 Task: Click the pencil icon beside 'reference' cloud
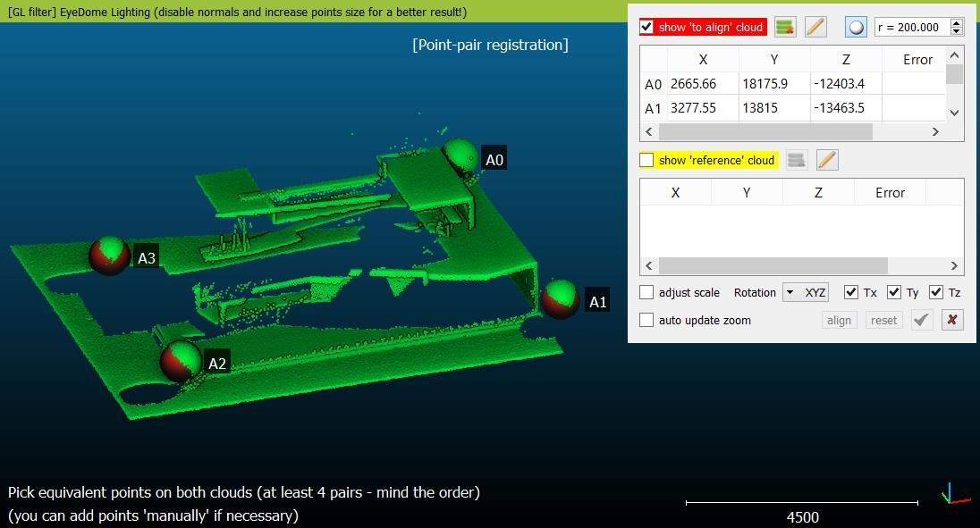[x=827, y=160]
